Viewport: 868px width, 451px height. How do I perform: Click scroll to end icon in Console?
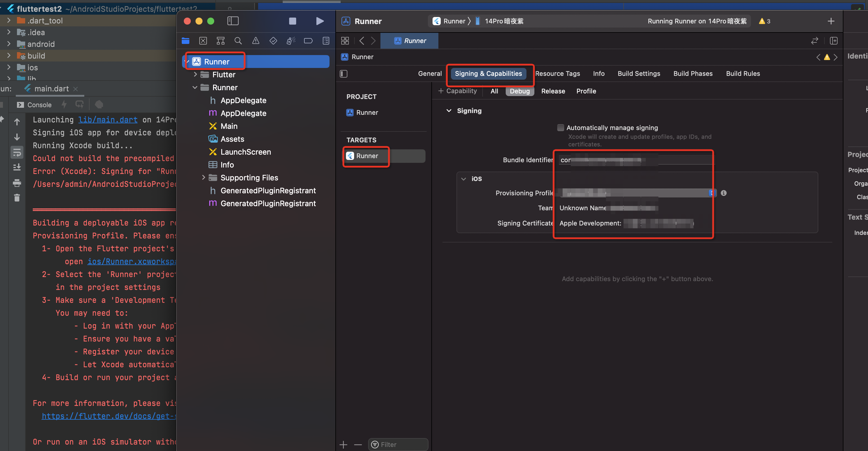pos(17,167)
